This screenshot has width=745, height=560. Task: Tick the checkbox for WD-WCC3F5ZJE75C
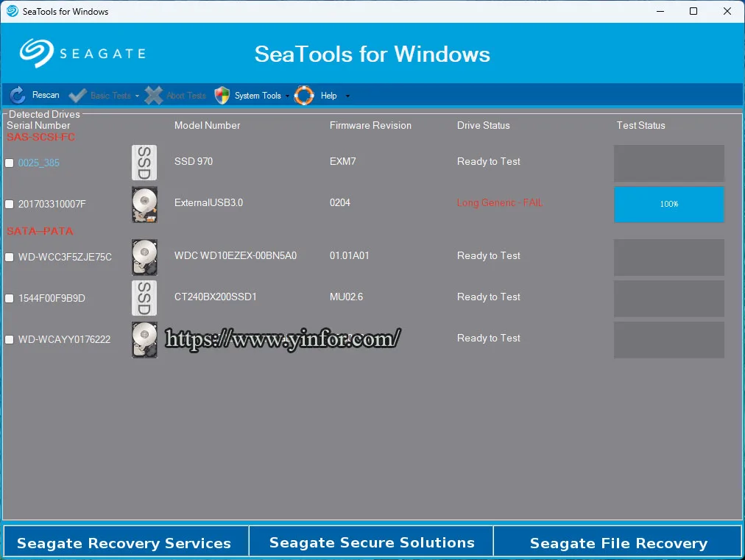coord(10,258)
